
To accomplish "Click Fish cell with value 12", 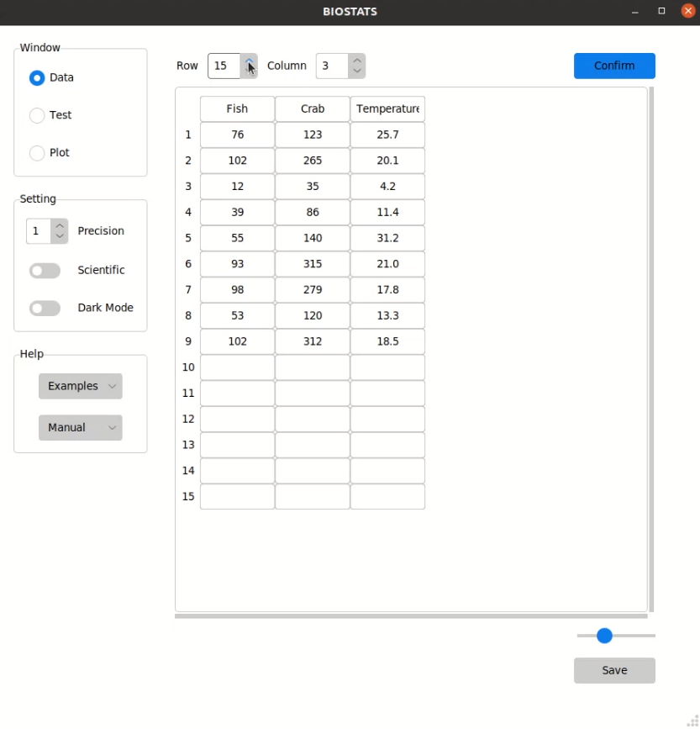I will [x=237, y=187].
